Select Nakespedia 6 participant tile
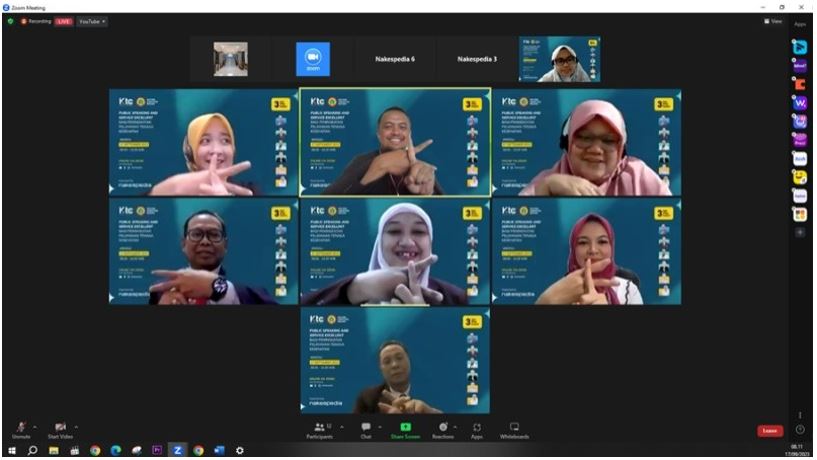817x460 pixels. click(x=394, y=59)
